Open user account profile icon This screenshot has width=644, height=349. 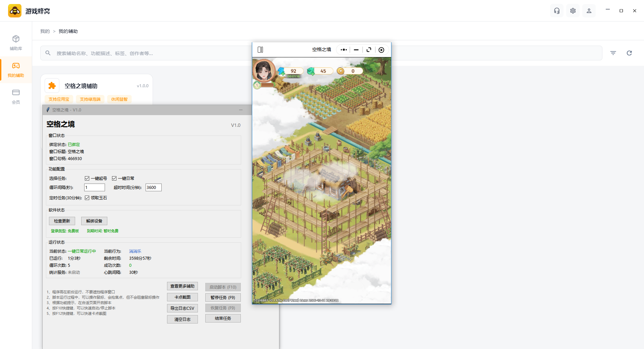coord(589,11)
